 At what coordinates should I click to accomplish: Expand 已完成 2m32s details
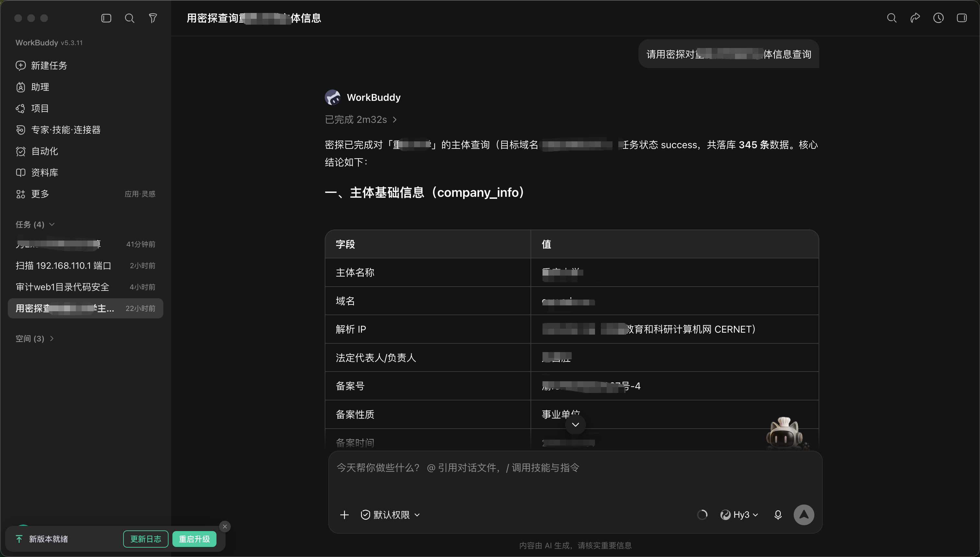click(x=361, y=120)
